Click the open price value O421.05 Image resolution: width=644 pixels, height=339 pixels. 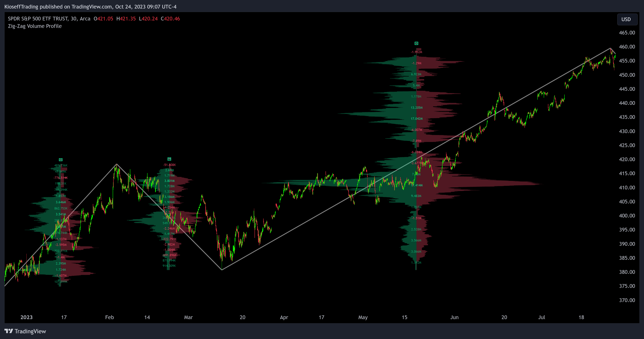click(103, 18)
